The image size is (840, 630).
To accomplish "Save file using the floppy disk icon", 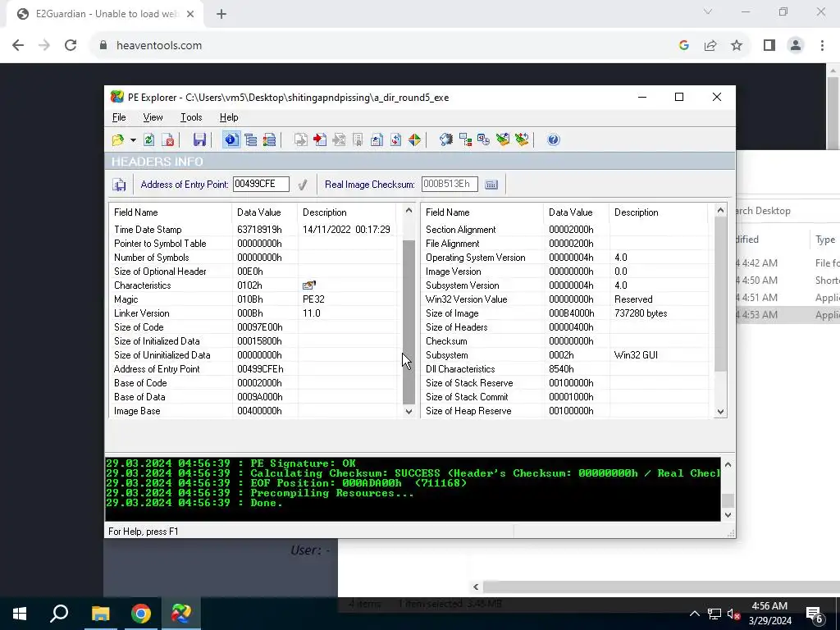I will [199, 139].
